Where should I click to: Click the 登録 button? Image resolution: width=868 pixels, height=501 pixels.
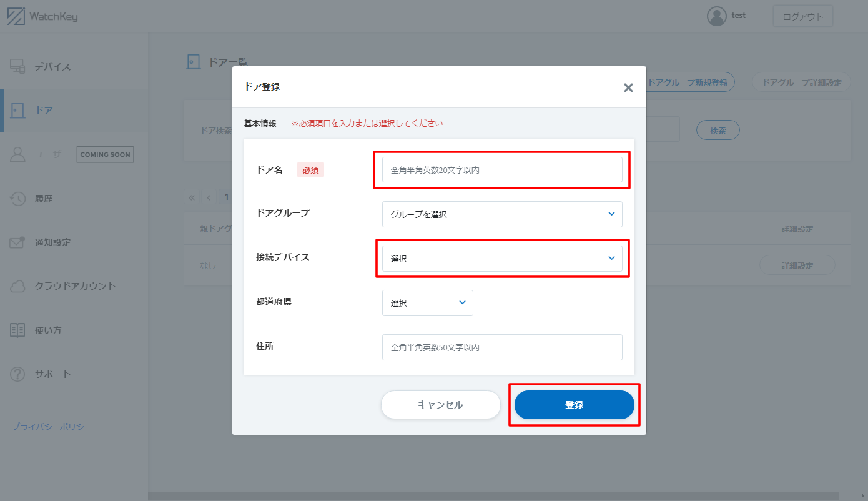click(575, 405)
